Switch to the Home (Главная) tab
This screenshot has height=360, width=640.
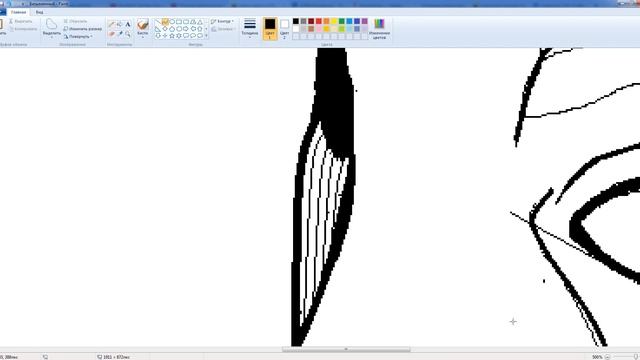[x=18, y=12]
